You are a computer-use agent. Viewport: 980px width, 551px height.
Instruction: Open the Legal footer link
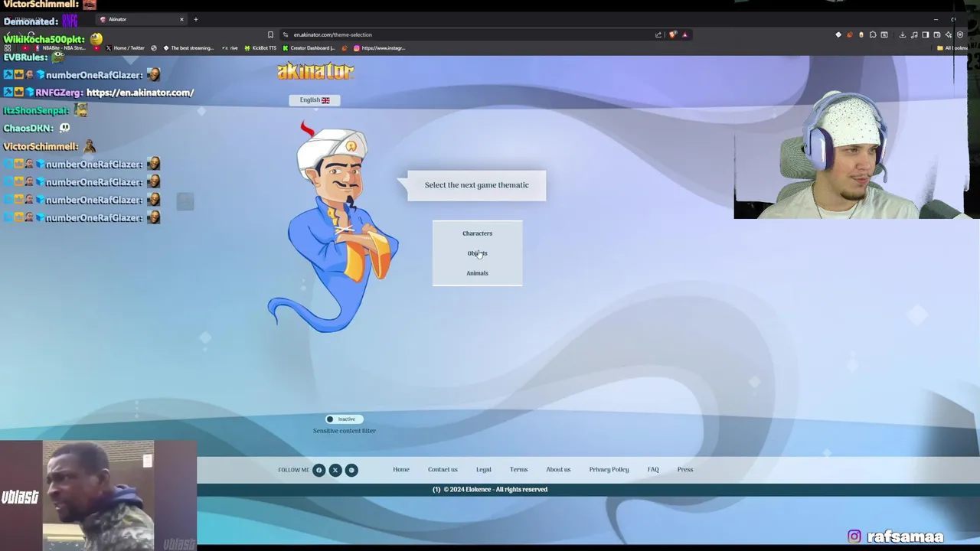click(x=484, y=470)
